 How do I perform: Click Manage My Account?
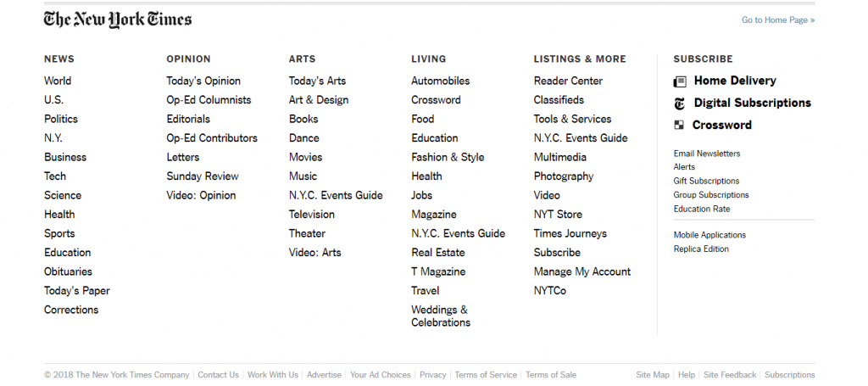coord(581,271)
